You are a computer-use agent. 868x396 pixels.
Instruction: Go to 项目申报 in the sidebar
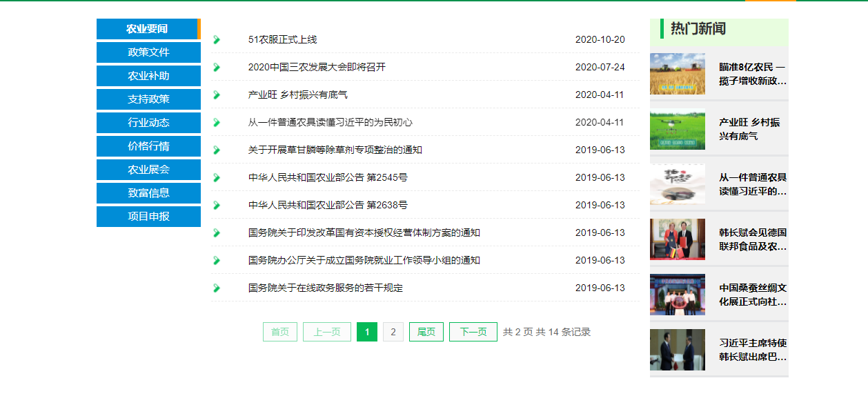click(148, 217)
